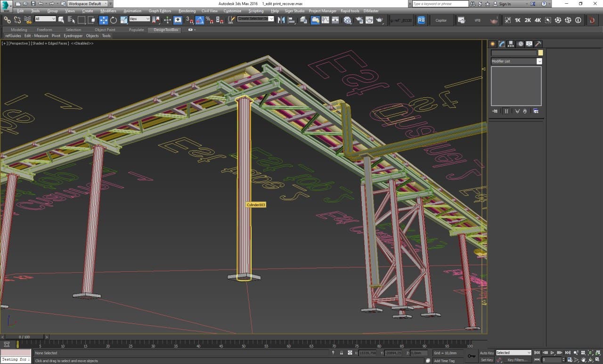Click the Render Production teapot icon

[x=379, y=20]
